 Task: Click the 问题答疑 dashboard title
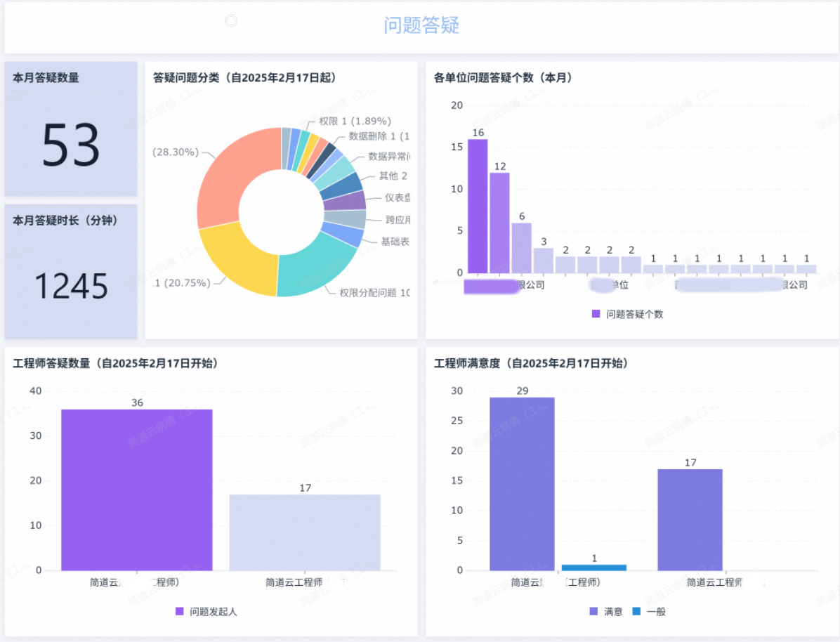coord(421,25)
